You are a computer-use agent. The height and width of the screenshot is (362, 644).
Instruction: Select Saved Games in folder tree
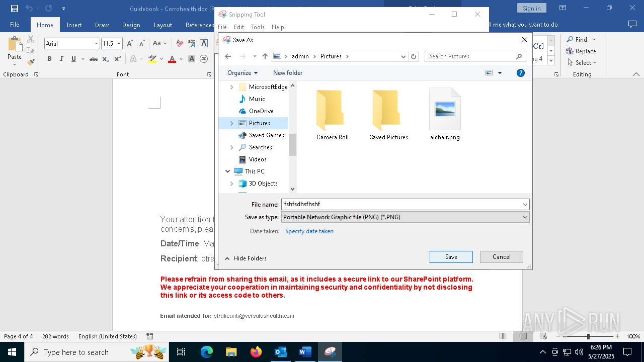point(266,135)
